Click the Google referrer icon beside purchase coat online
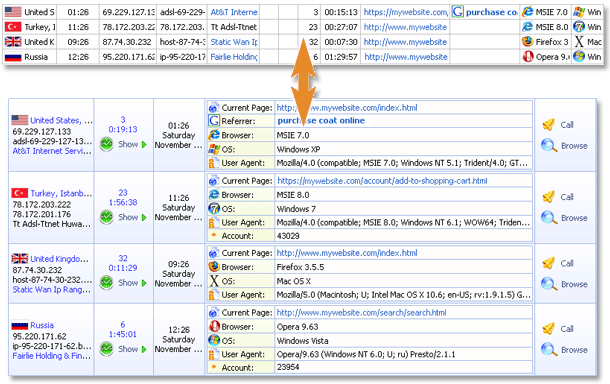The image size is (610, 384). point(214,121)
